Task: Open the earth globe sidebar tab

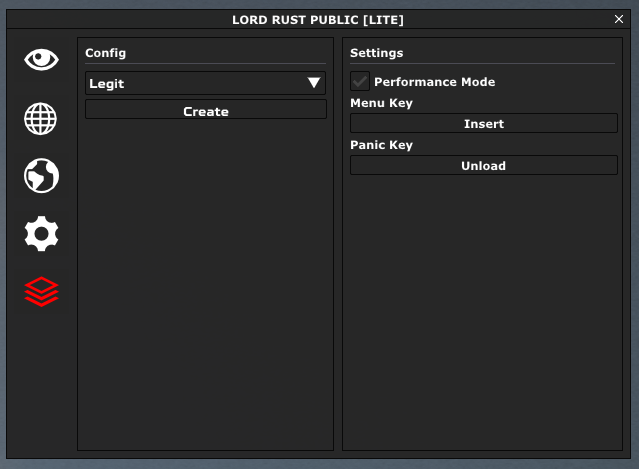Action: 41,177
